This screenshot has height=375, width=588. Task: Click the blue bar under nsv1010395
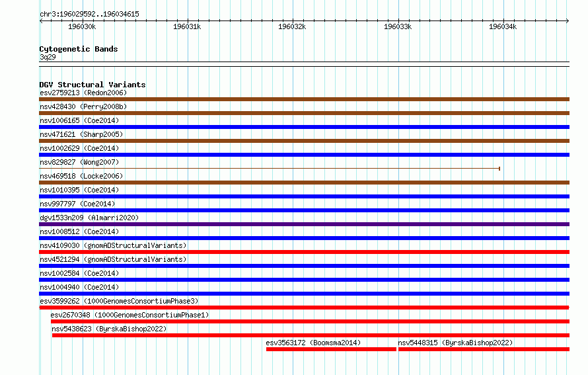[x=304, y=196]
